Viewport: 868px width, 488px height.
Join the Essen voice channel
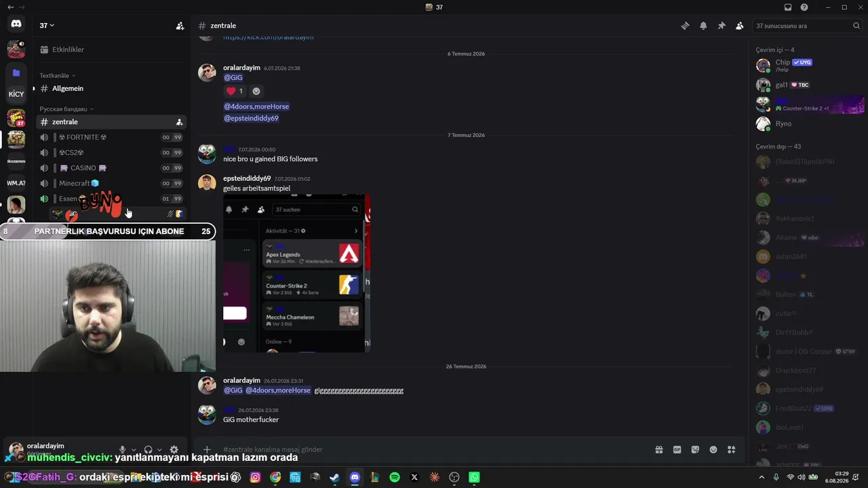click(111, 199)
